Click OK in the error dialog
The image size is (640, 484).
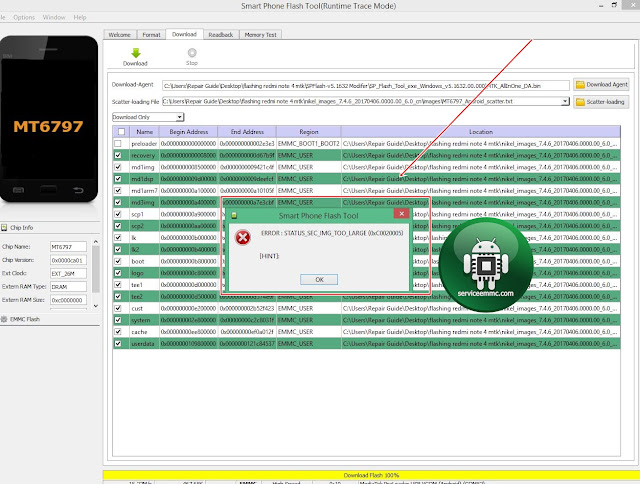(x=319, y=280)
